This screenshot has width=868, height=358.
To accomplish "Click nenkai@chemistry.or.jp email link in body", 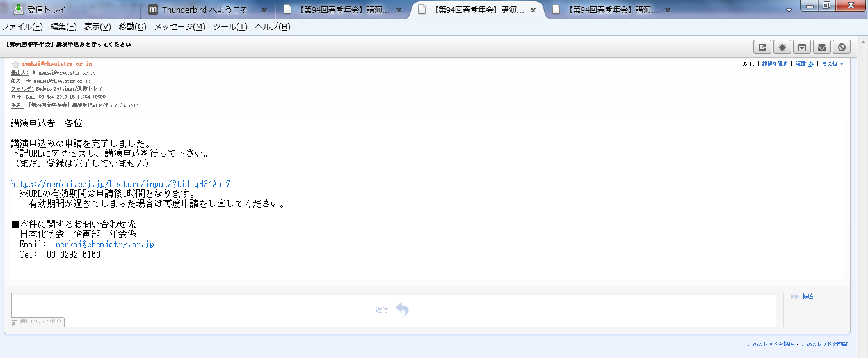I will coord(104,244).
